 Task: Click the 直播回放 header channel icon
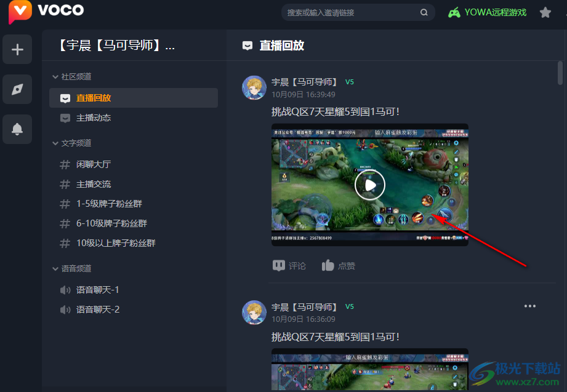(x=247, y=46)
